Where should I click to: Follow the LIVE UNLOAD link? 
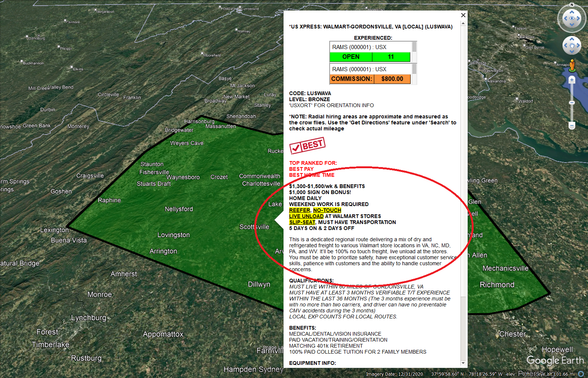[306, 216]
